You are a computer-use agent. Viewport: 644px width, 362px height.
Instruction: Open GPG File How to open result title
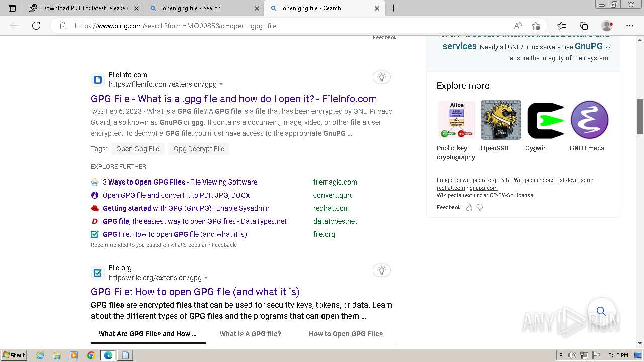click(195, 292)
